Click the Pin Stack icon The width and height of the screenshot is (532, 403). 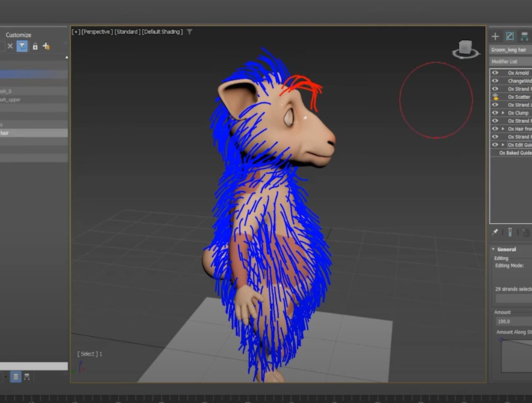(495, 232)
